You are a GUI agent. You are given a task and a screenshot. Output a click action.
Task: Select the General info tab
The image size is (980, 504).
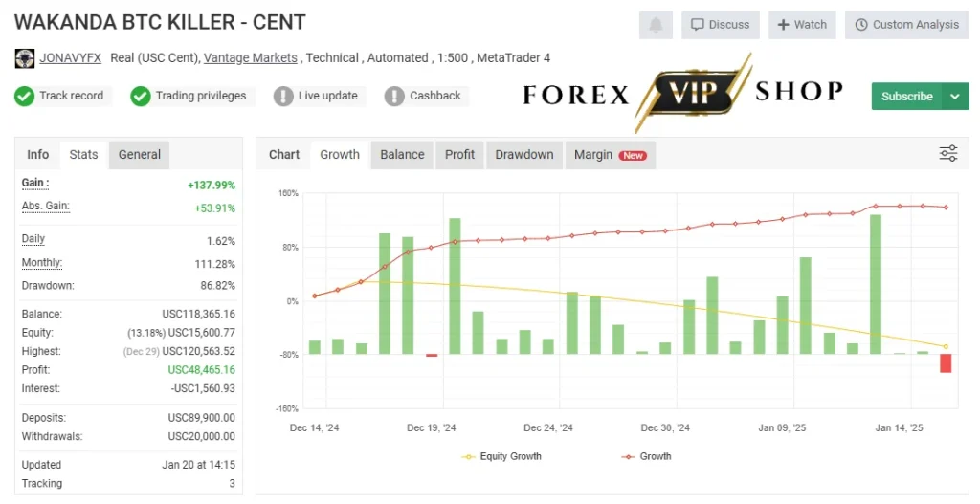click(140, 155)
